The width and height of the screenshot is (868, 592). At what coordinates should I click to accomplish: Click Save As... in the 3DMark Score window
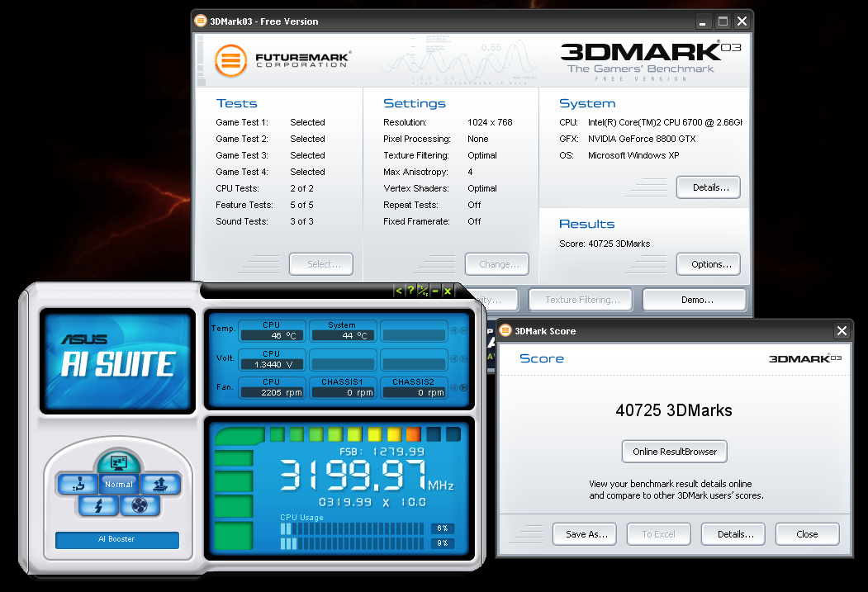585,534
